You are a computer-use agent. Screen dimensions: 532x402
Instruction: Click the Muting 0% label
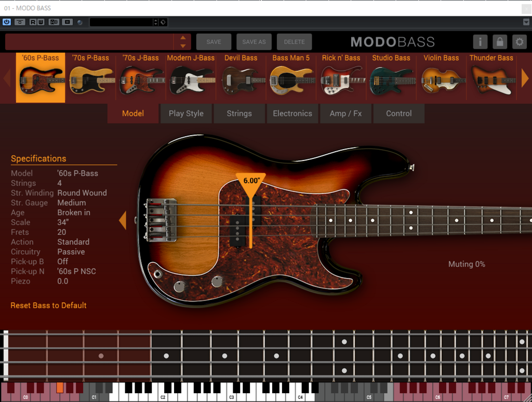tap(467, 264)
